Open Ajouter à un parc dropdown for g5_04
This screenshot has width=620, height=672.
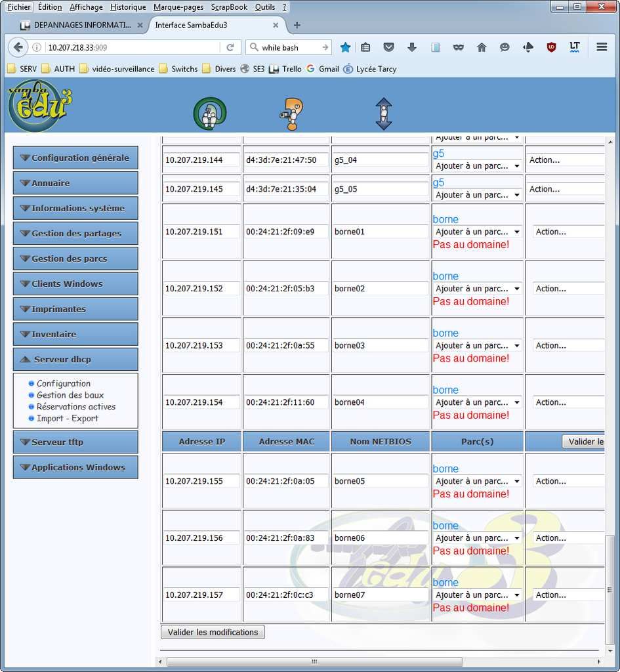pyautogui.click(x=478, y=165)
